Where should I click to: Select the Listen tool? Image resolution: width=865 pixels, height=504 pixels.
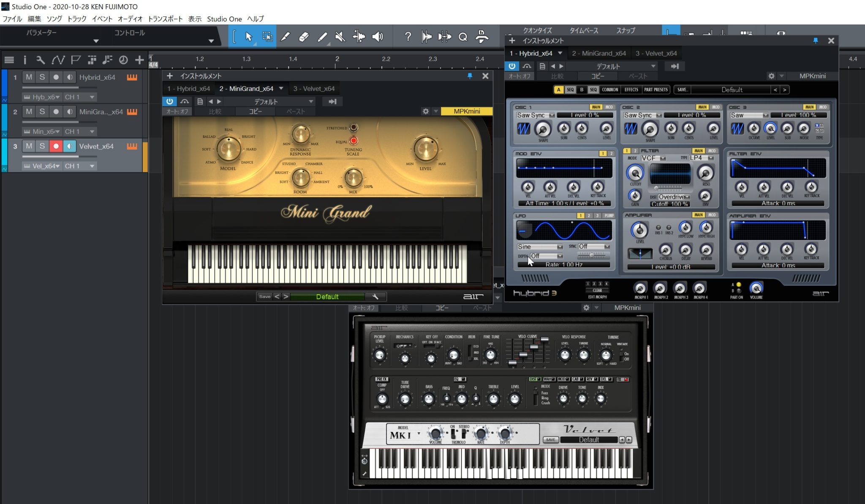pyautogui.click(x=377, y=37)
